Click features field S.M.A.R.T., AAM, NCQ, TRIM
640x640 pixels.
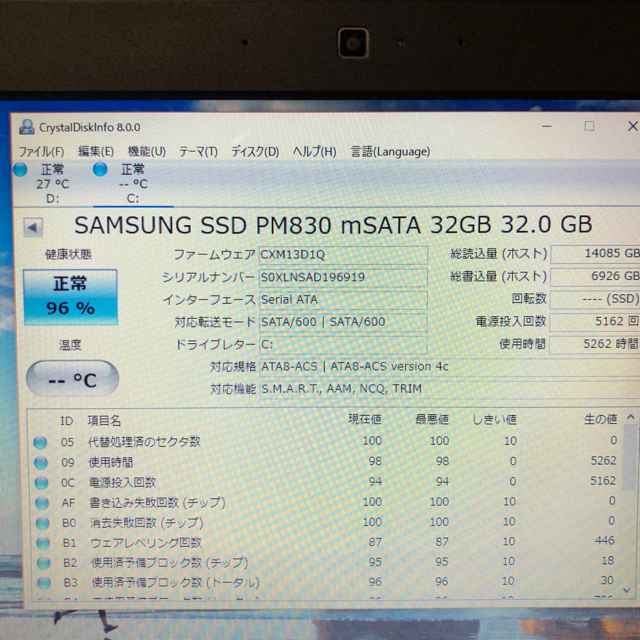coord(449,389)
